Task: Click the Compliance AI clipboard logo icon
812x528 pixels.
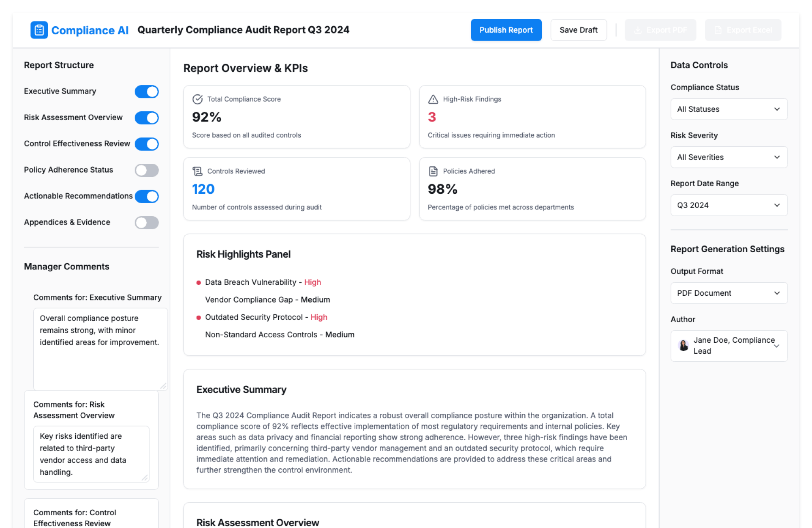Action: click(39, 30)
